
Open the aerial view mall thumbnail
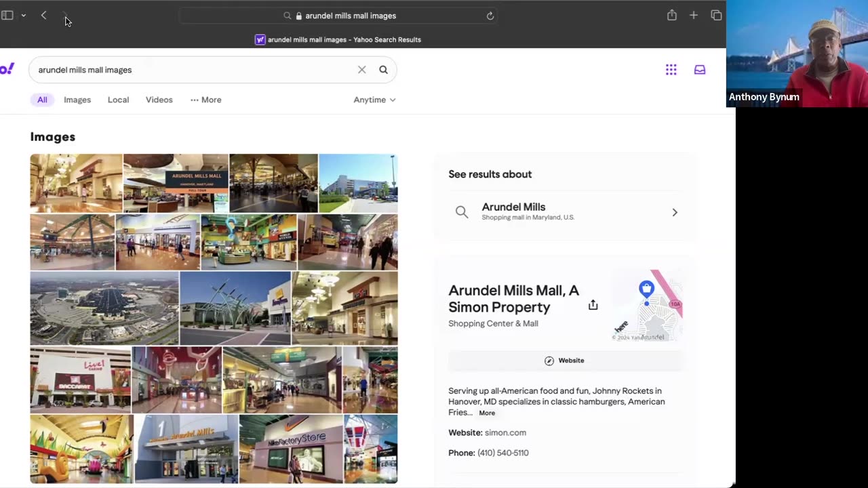(104, 308)
